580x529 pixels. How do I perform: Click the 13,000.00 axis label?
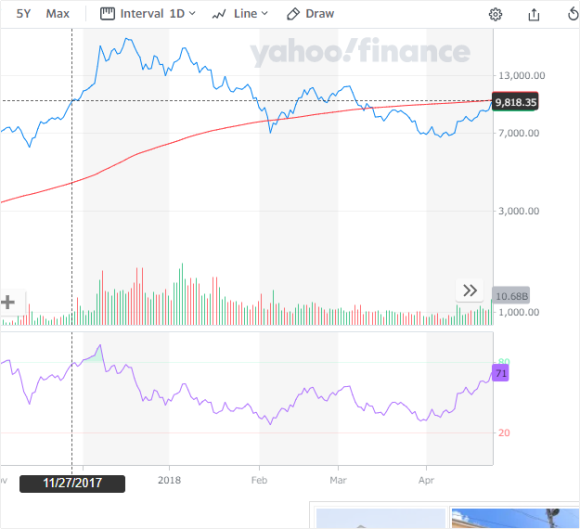[522, 75]
